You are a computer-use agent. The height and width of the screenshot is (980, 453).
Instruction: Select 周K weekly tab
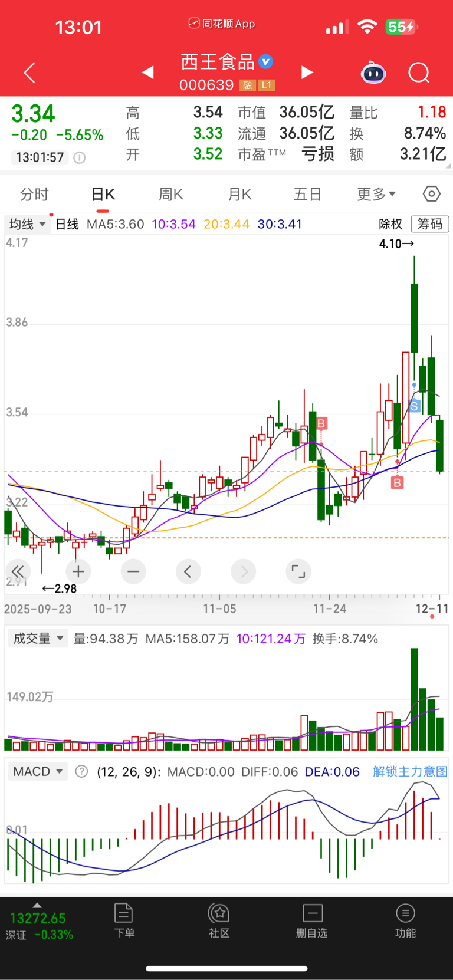pyautogui.click(x=171, y=194)
